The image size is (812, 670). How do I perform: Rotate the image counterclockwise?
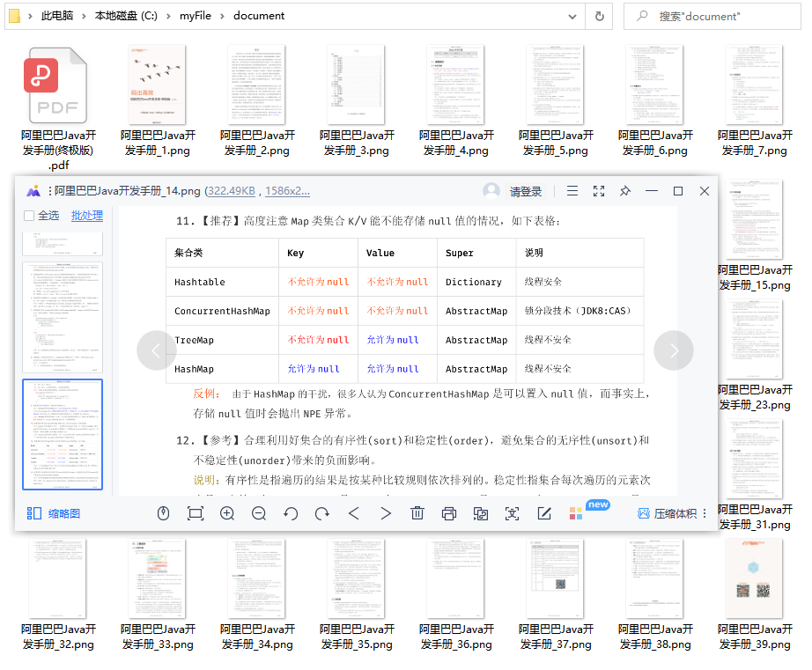pos(291,513)
